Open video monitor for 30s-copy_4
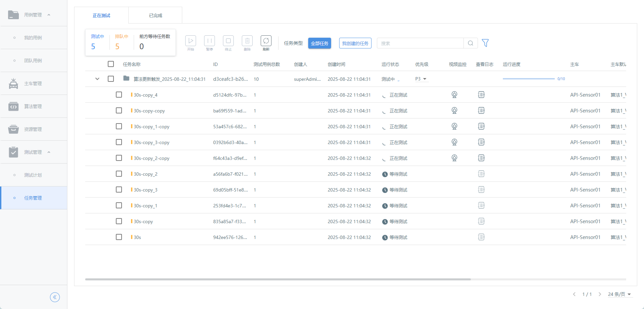644x309 pixels. pyautogui.click(x=454, y=95)
